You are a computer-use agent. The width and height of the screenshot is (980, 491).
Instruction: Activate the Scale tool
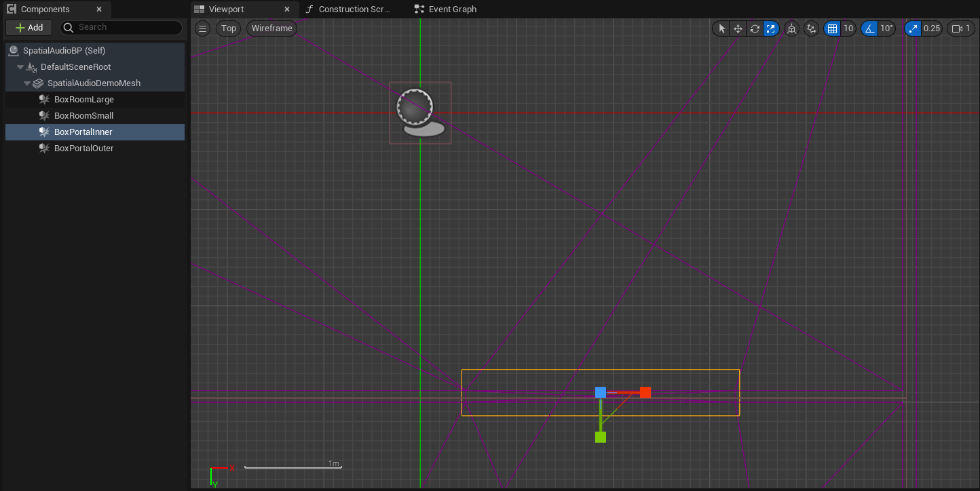[771, 28]
